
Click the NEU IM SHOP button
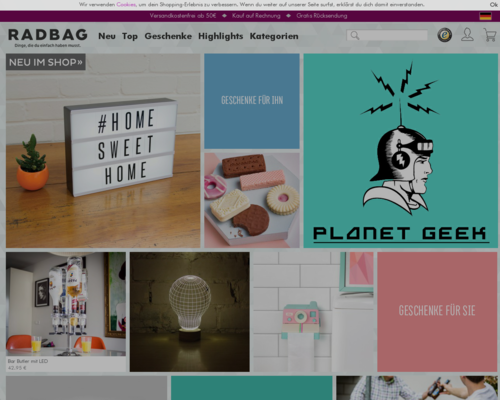click(46, 62)
